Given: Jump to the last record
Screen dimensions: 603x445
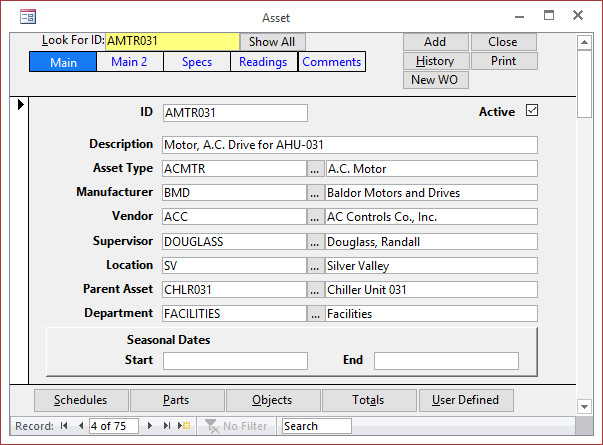Looking at the screenshot, I should pyautogui.click(x=168, y=426).
